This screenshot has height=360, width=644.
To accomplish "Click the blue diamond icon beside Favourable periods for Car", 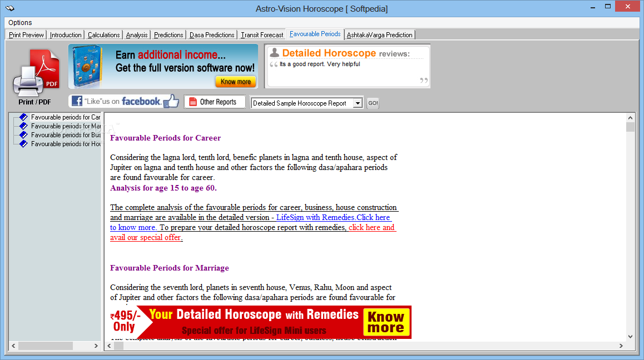I will pyautogui.click(x=23, y=117).
